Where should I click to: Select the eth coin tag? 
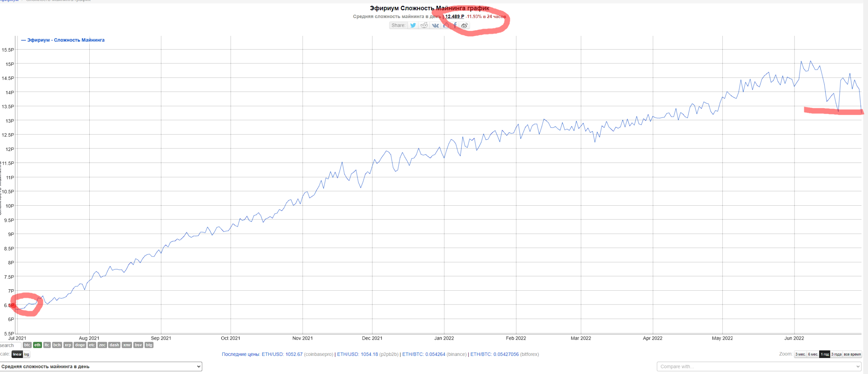(38, 345)
